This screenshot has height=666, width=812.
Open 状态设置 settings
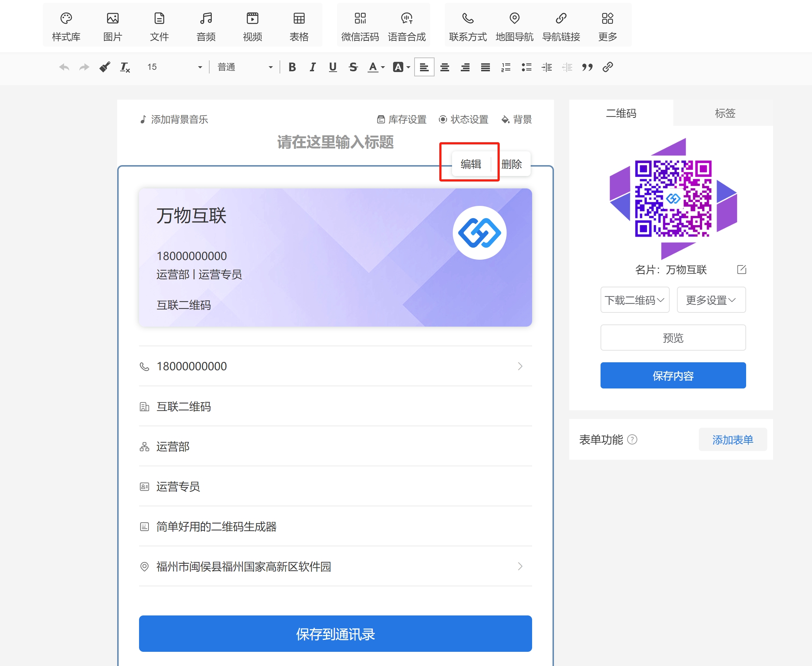pyautogui.click(x=463, y=119)
